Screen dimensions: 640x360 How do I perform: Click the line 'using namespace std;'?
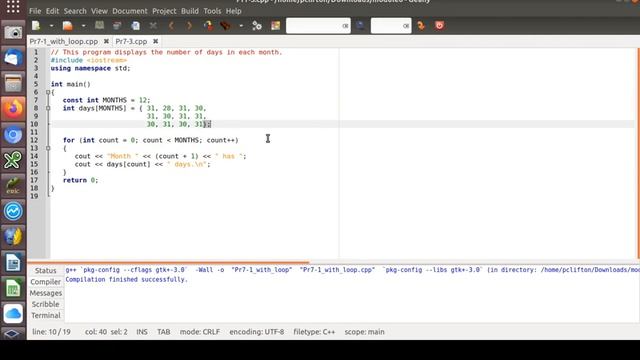pos(91,68)
